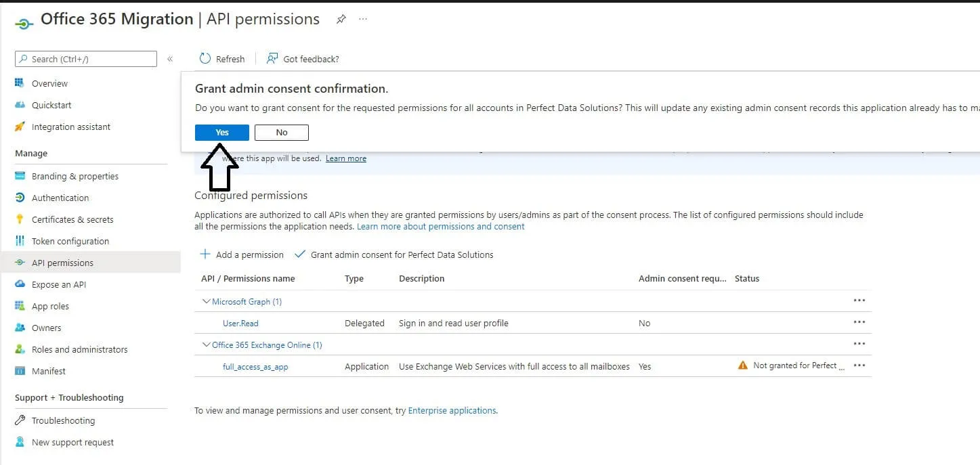Click the Integration assistant rocket icon
980x465 pixels.
tap(20, 127)
